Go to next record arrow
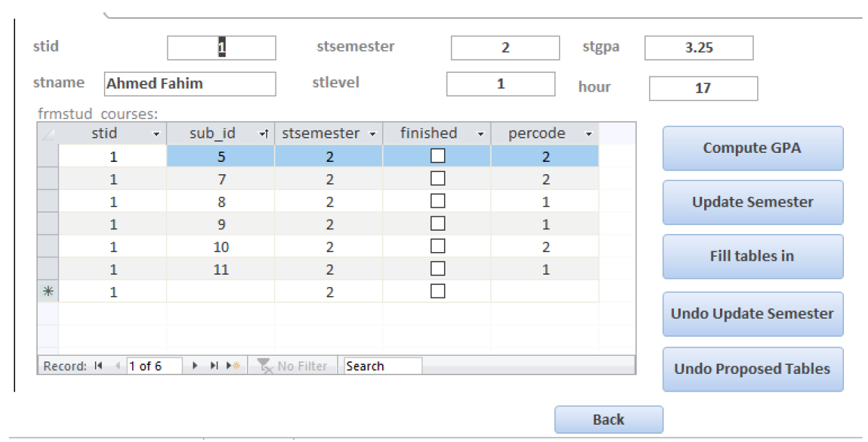868x442 pixels. [x=196, y=366]
